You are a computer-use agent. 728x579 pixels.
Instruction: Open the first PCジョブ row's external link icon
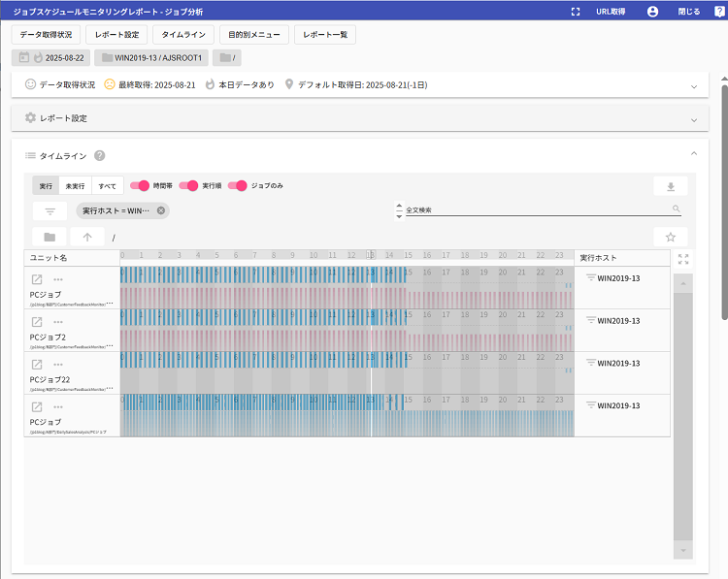(x=37, y=279)
